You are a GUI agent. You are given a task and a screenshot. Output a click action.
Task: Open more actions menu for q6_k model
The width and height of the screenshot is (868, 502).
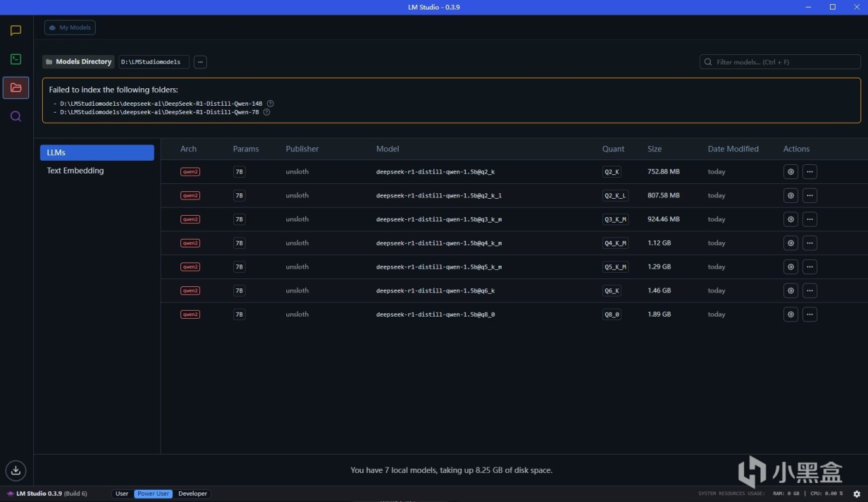coord(810,290)
